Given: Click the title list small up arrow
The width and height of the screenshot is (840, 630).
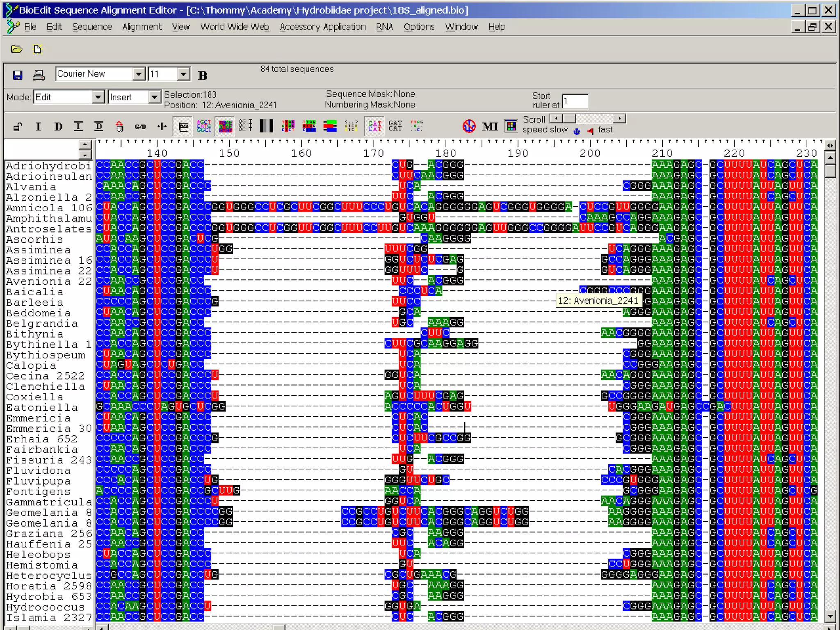Looking at the screenshot, I should [x=85, y=144].
